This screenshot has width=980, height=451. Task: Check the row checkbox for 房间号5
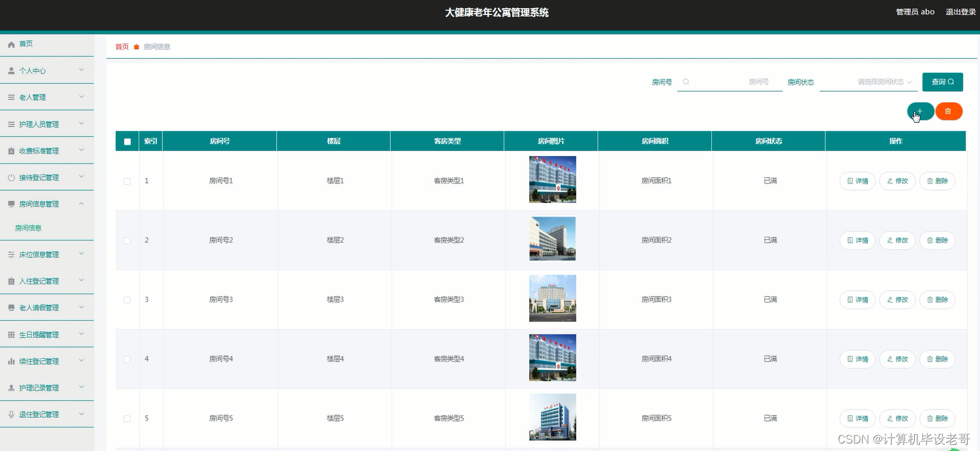(127, 418)
